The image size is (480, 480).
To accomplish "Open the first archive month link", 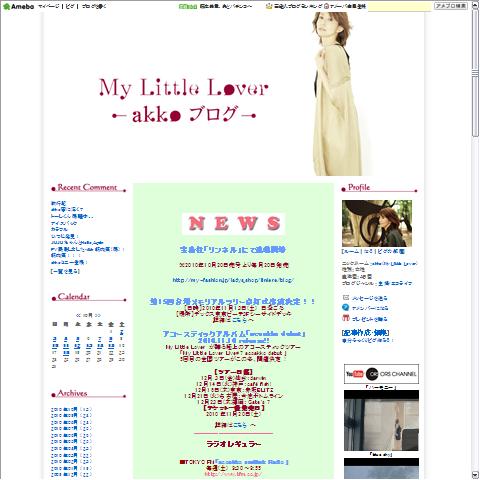I will pyautogui.click(x=71, y=409).
